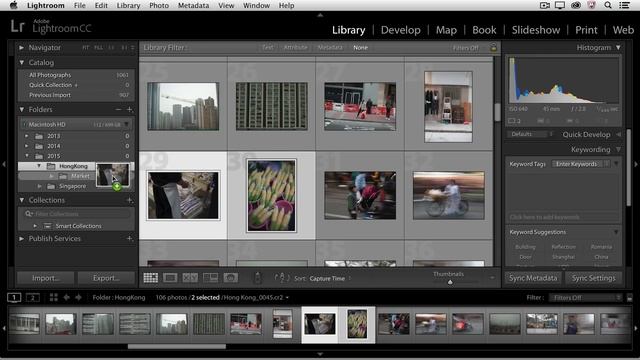
Task: Click filmstrip grid shortcut icon
Action: (53, 298)
